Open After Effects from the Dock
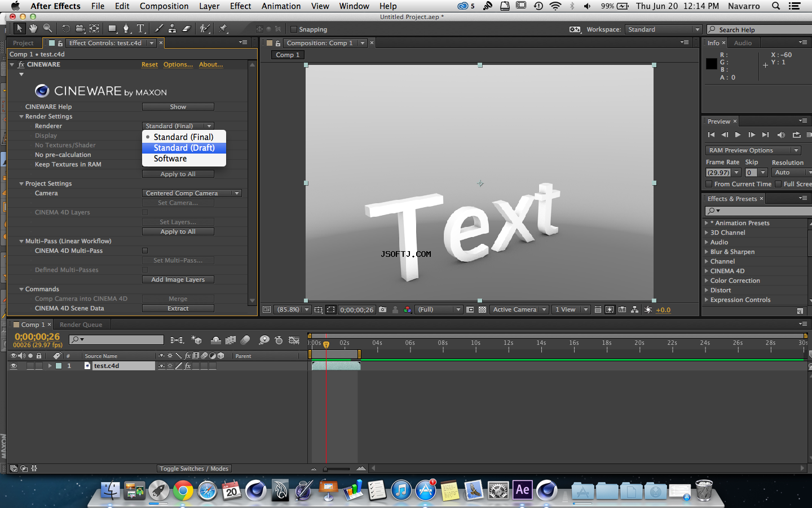The width and height of the screenshot is (812, 508). click(522, 489)
